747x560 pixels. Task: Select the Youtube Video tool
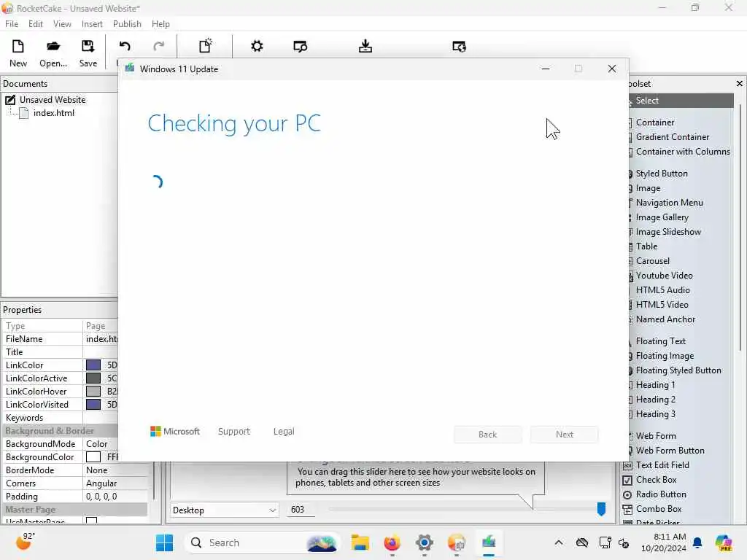(x=664, y=275)
